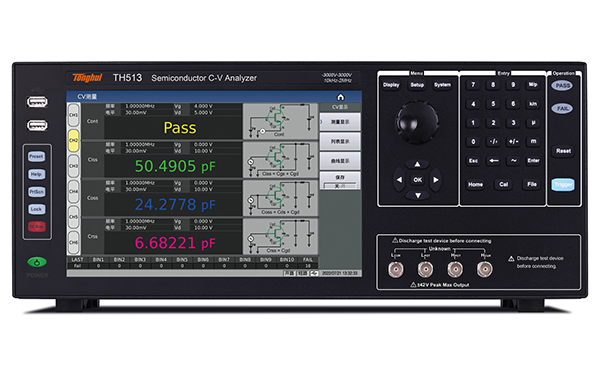This screenshot has width=600, height=367.
Task: Click the PASS indicator
Action: (x=562, y=85)
